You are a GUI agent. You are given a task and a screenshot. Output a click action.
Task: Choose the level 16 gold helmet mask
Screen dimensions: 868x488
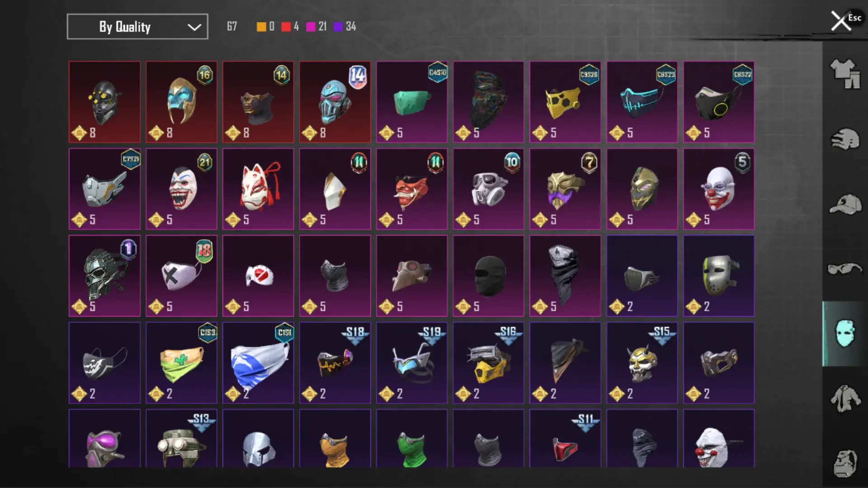(181, 102)
